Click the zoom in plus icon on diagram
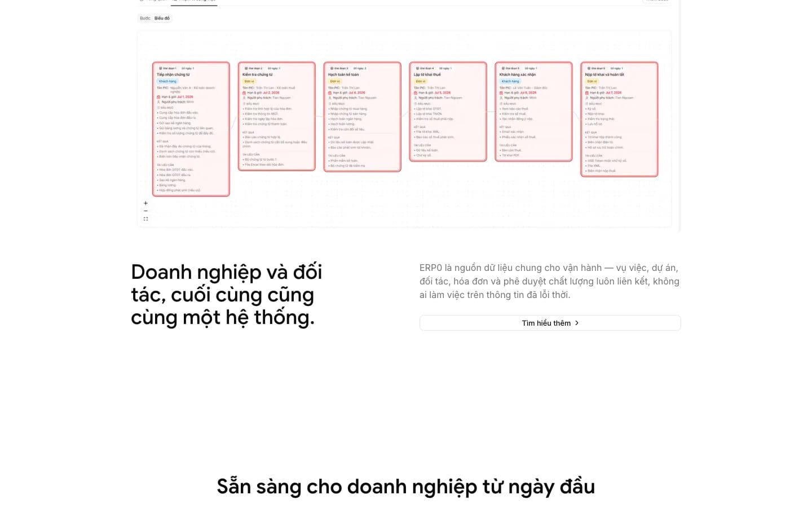Viewport: 812px width, 508px height. point(145,203)
